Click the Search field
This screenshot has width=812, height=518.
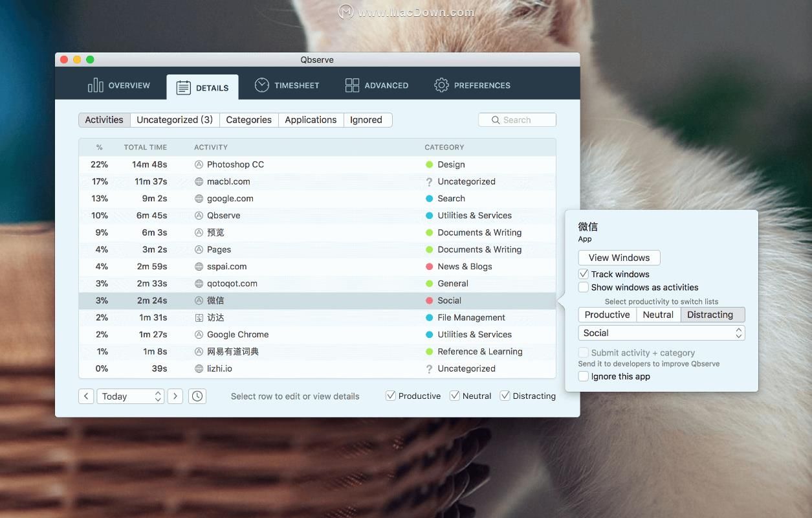click(517, 120)
